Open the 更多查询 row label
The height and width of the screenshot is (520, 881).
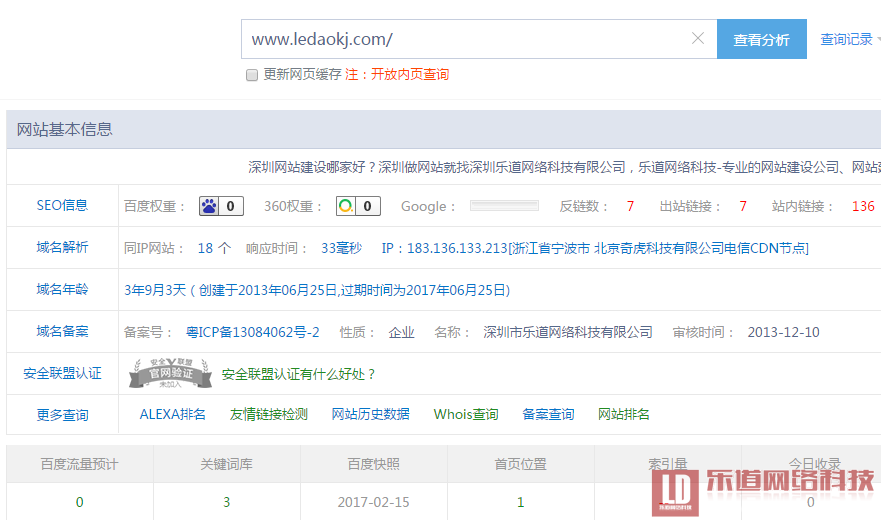click(62, 415)
